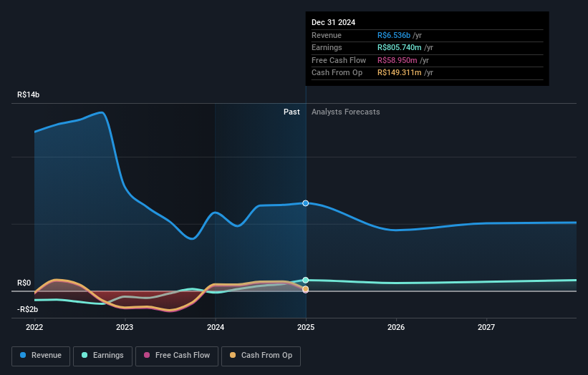
Task: Select the 2026 x-axis label
Action: [396, 327]
